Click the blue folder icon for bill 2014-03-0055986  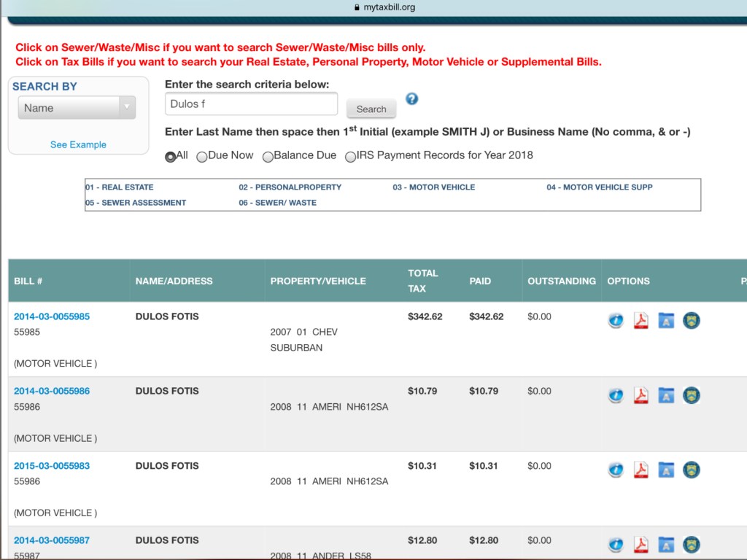pyautogui.click(x=666, y=395)
